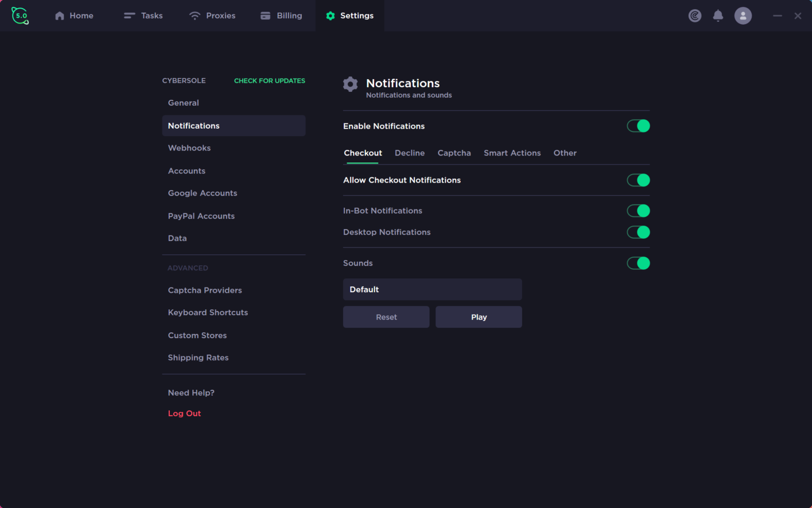812x508 pixels.
Task: Click the Log Out link
Action: point(184,413)
